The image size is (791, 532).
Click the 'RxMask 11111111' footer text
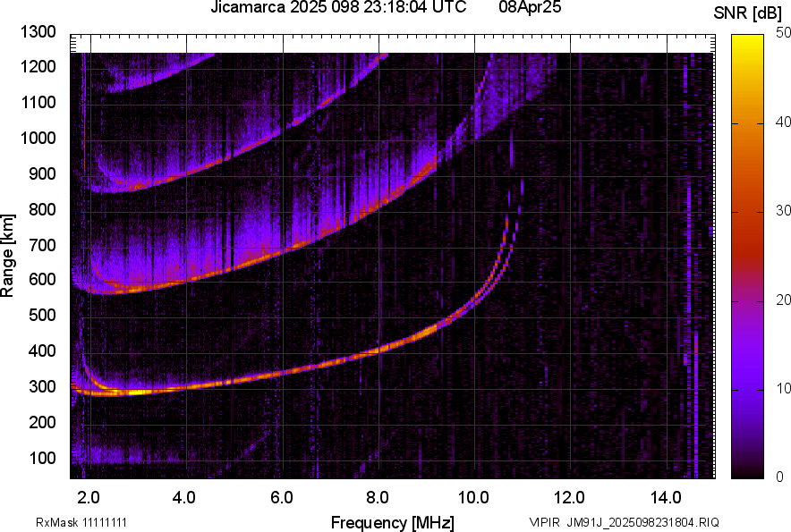(81, 522)
